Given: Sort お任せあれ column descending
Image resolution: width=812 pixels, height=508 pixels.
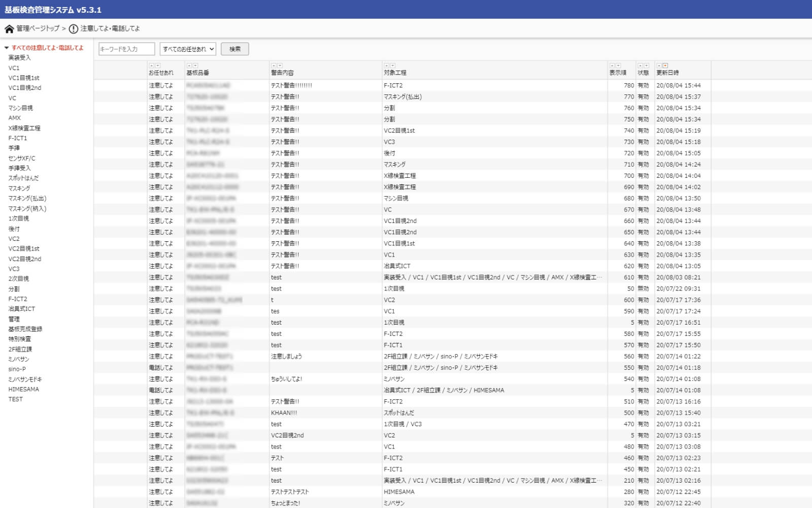Looking at the screenshot, I should (158, 66).
